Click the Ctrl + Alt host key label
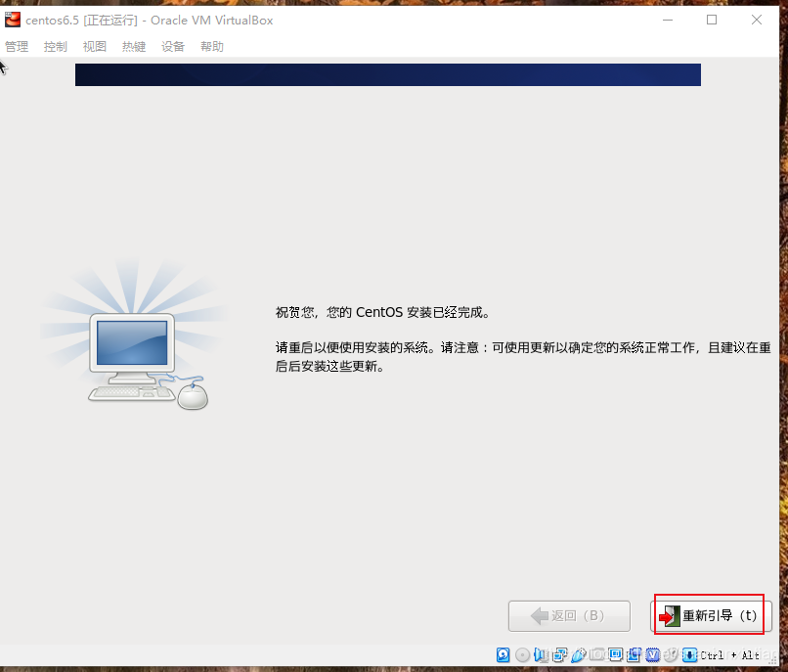The width and height of the screenshot is (788, 672). click(730, 655)
